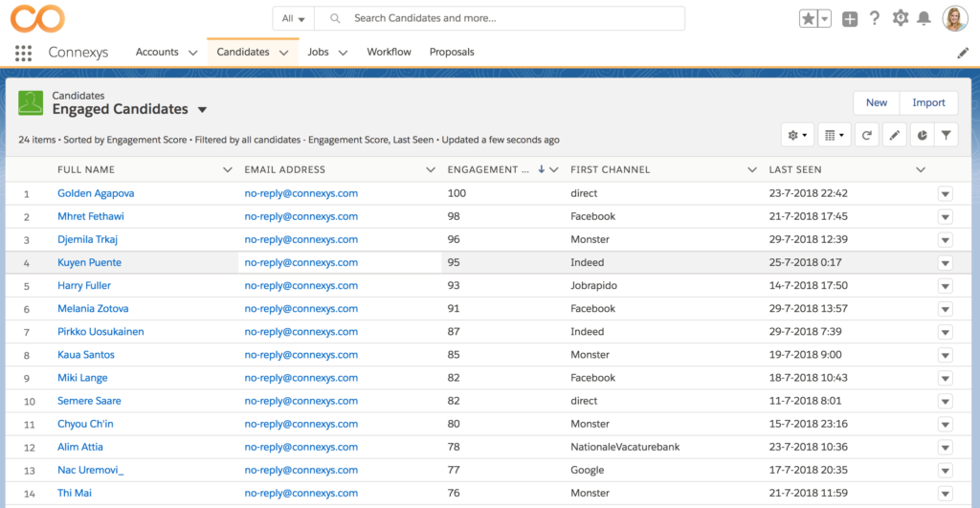Image resolution: width=980 pixels, height=508 pixels.
Task: Open list view controls gear
Action: (x=797, y=135)
